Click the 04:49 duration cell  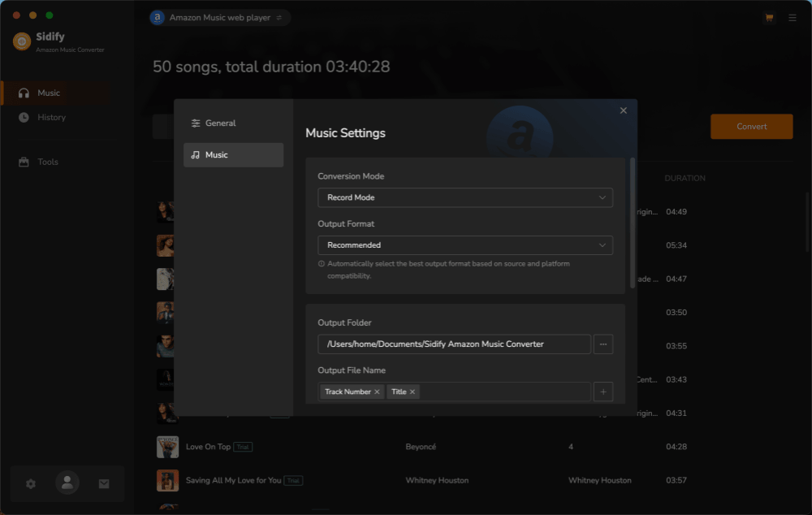tap(676, 211)
